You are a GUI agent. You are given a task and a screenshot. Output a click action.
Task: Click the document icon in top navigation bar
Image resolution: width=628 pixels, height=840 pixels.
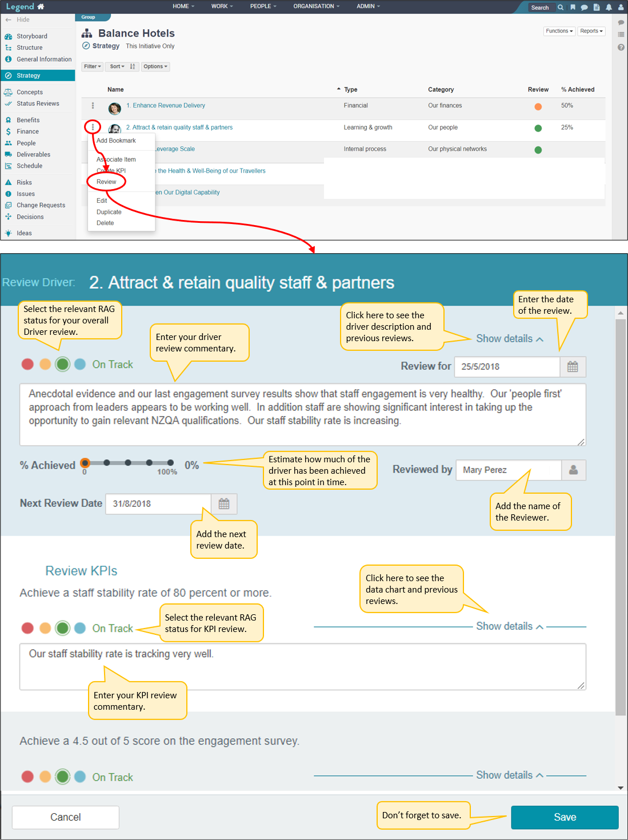[x=597, y=7]
